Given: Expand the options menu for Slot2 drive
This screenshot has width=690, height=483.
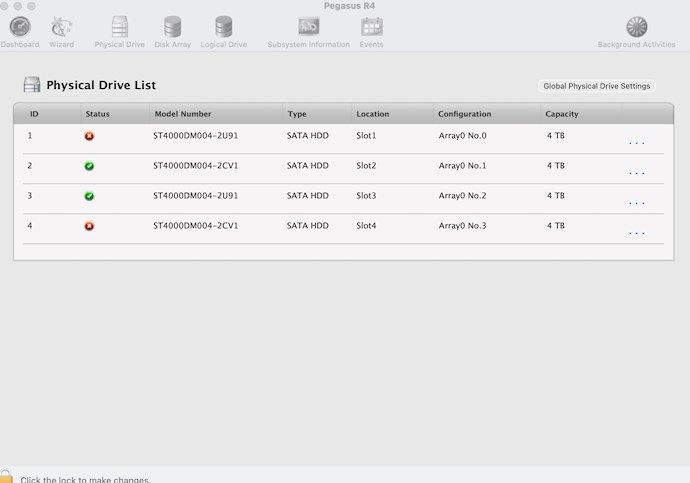Looking at the screenshot, I should 636,173.
